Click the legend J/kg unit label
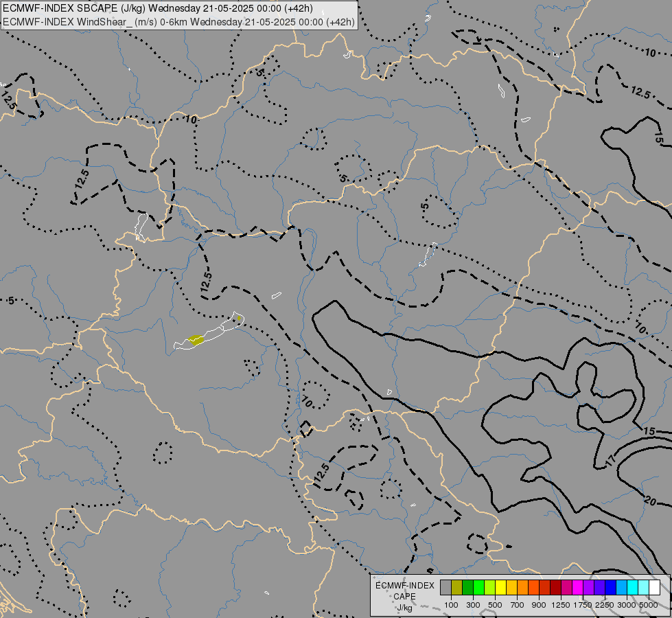Image resolution: width=672 pixels, height=618 pixels. pyautogui.click(x=404, y=608)
